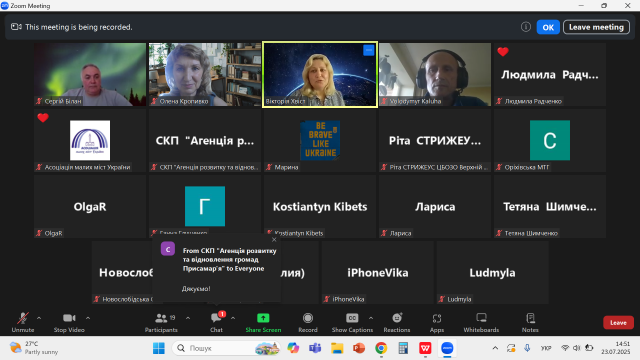Open Calculator from the taskbar

click(x=403, y=348)
